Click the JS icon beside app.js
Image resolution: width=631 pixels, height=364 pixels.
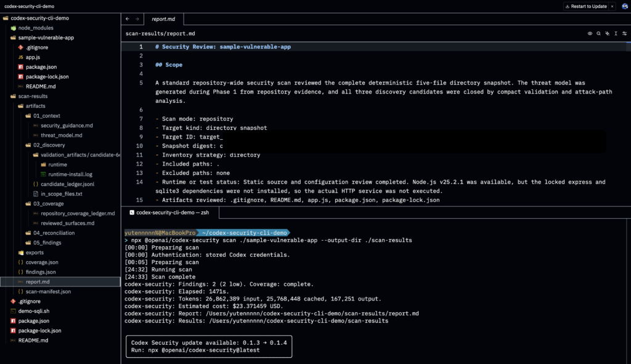coord(20,57)
